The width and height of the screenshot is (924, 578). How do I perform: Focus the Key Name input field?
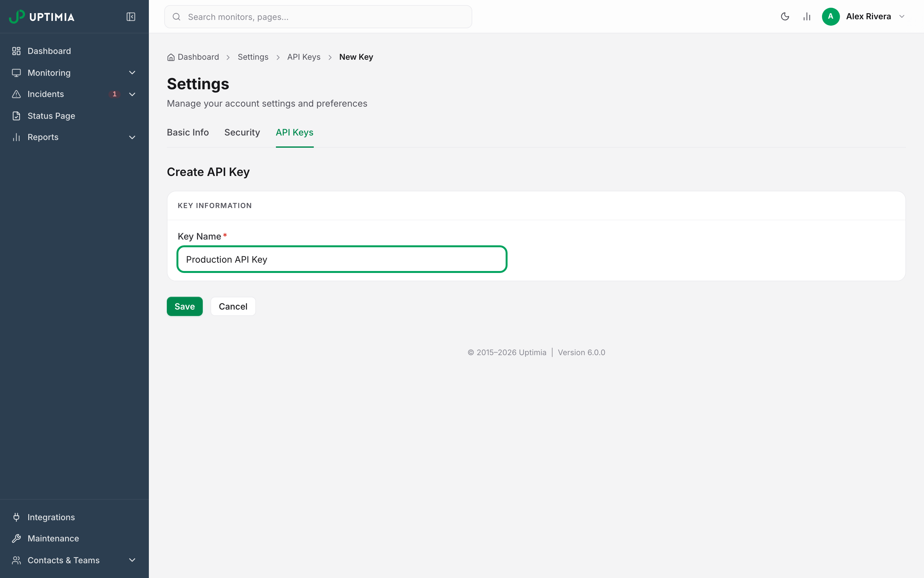342,259
